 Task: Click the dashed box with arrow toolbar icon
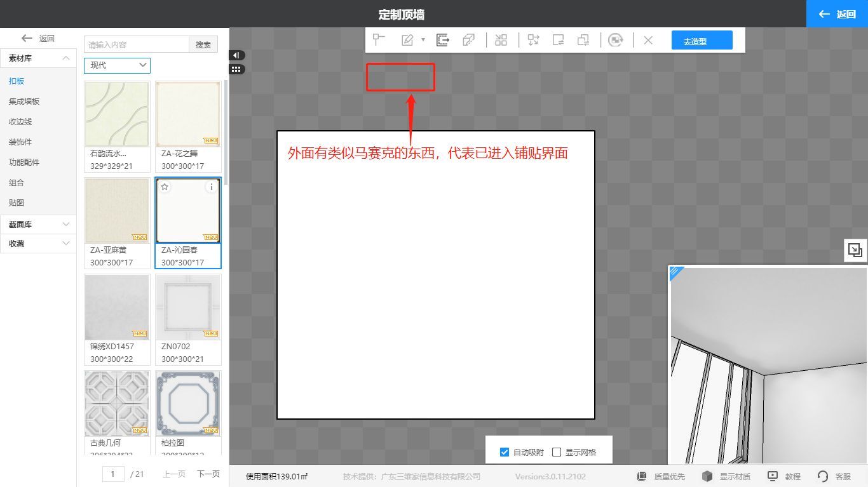(443, 40)
